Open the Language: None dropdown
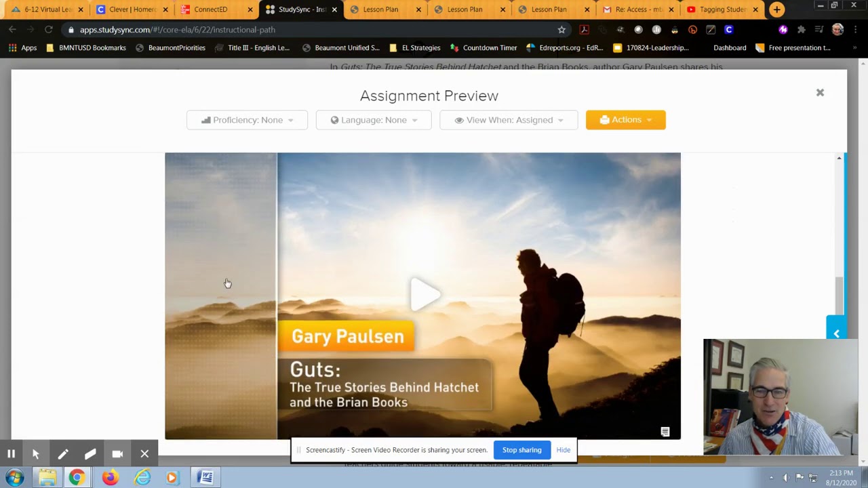This screenshot has width=868, height=488. click(x=374, y=120)
